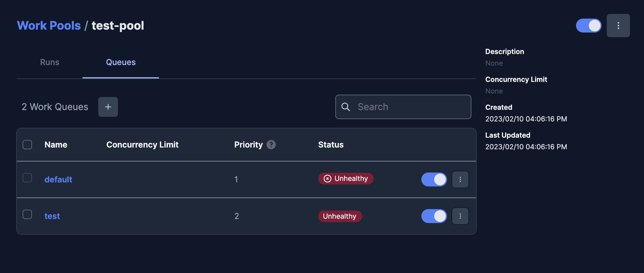This screenshot has width=644, height=273.
Task: Check the checkbox next to the default queue
Action: coord(27,177)
